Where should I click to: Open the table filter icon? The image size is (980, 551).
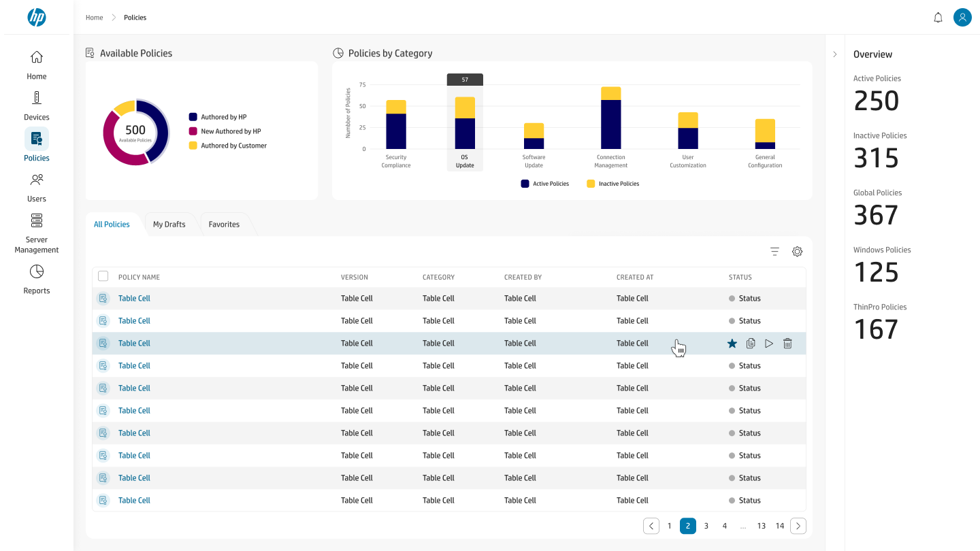pos(774,252)
